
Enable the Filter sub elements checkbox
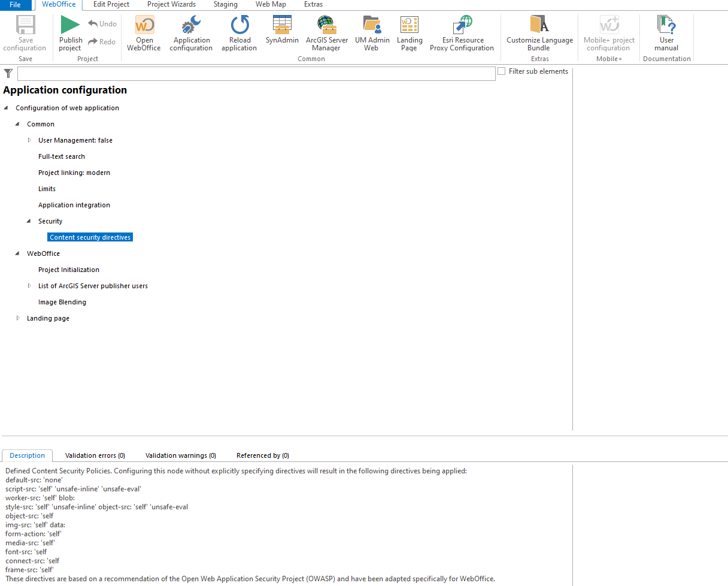(501, 71)
